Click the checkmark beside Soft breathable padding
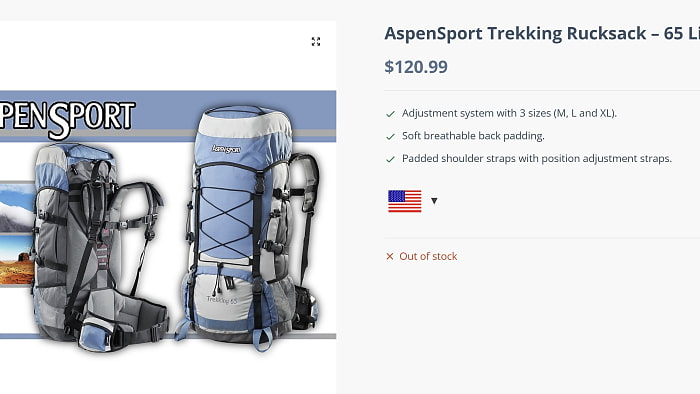 point(391,137)
